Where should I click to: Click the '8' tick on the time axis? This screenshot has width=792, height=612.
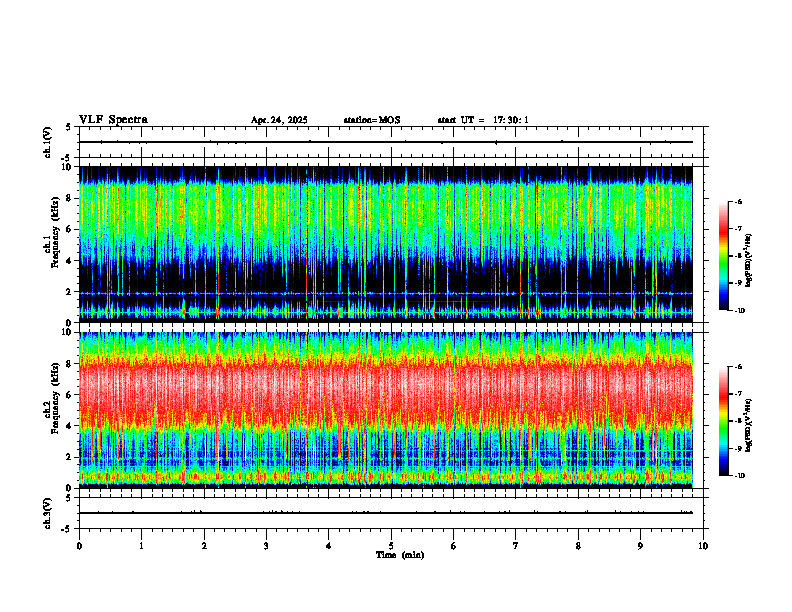point(578,546)
